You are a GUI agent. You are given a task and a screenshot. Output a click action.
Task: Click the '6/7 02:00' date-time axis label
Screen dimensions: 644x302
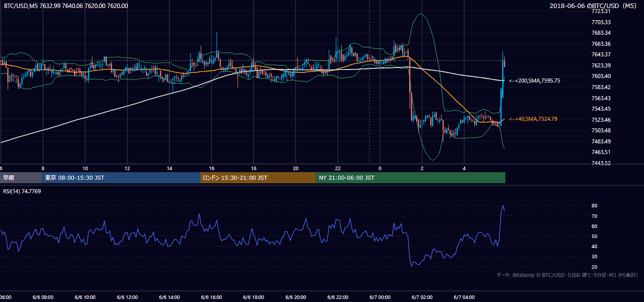click(422, 297)
